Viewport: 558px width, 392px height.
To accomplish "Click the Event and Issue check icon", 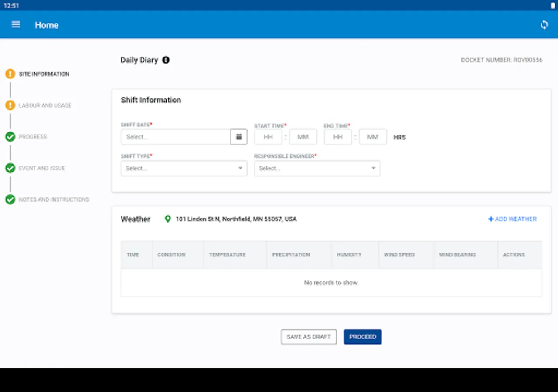I will point(10,168).
